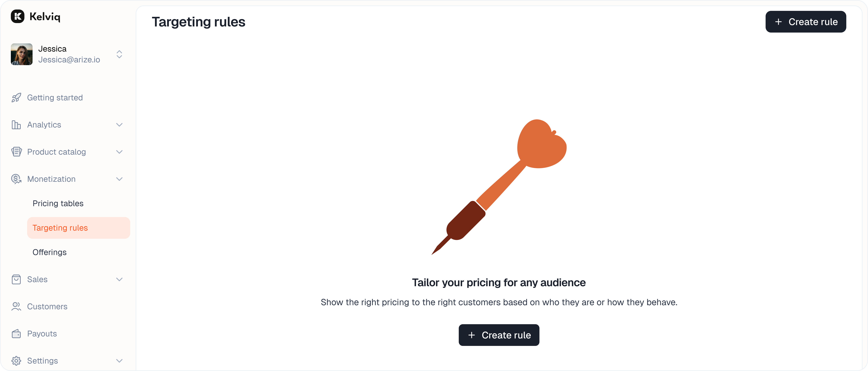Click the Customers people icon
868x371 pixels.
16,307
